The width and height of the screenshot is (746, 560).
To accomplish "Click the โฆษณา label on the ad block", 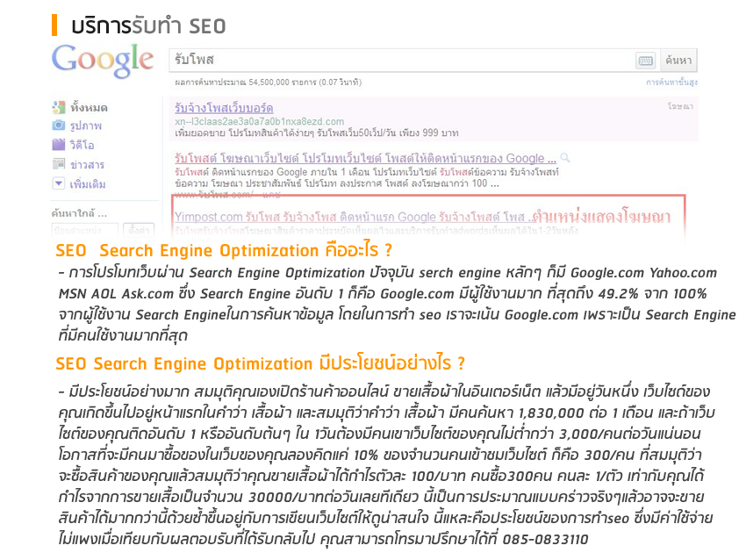I will [x=680, y=106].
